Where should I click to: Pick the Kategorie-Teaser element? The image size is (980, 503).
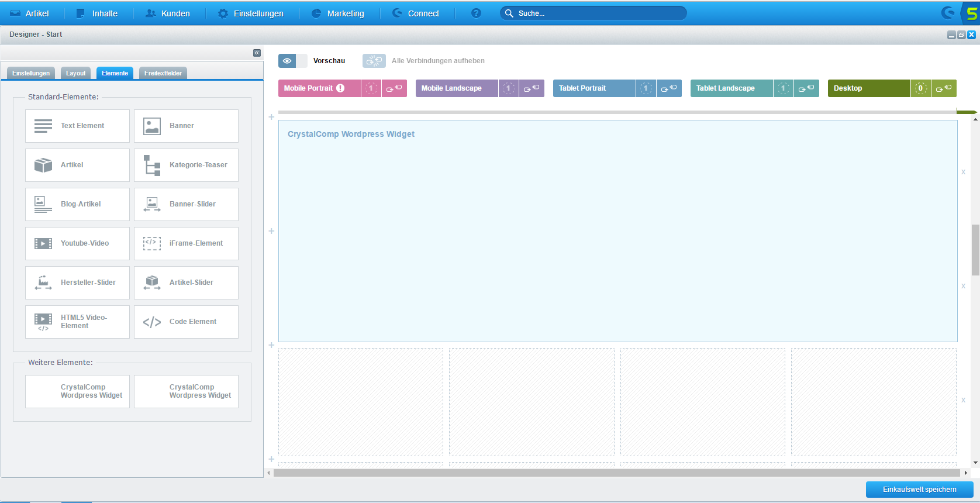pos(186,165)
